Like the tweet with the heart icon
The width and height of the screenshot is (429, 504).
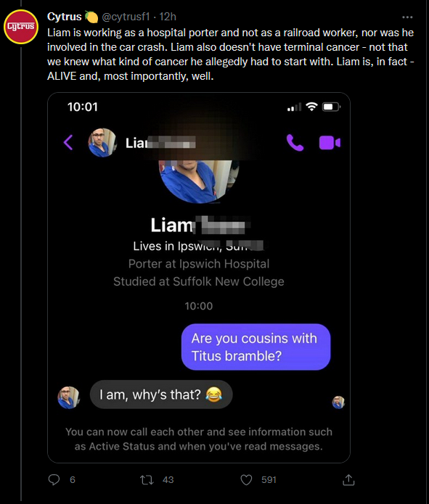[x=246, y=480]
